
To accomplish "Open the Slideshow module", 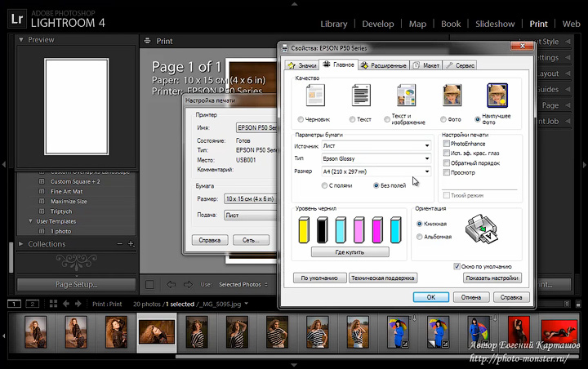I will [x=495, y=24].
